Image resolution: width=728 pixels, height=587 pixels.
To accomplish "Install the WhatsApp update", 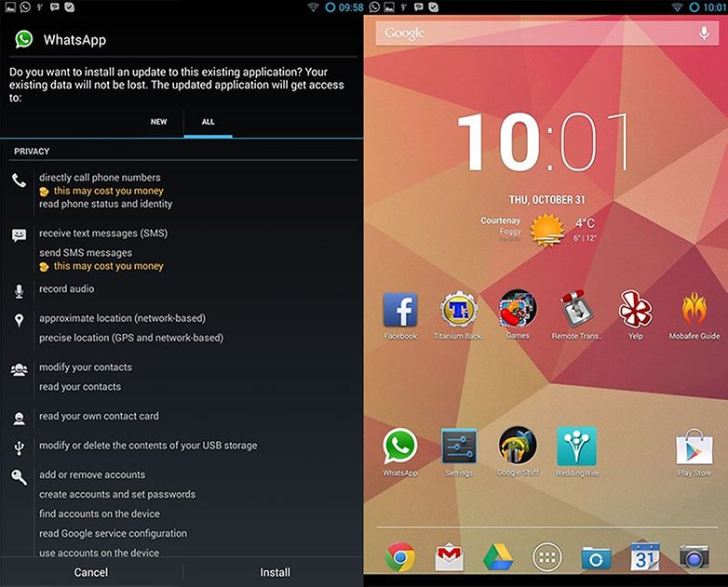I will click(x=275, y=572).
